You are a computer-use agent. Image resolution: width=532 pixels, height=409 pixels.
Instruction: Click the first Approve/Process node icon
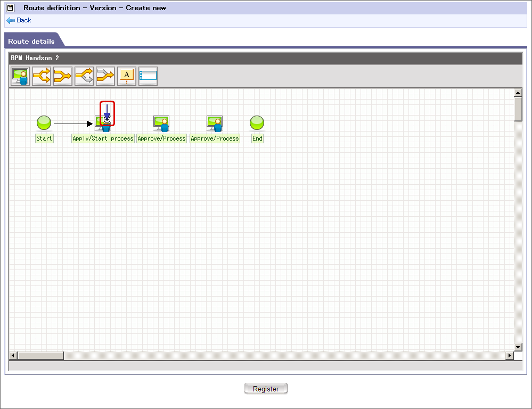click(x=161, y=124)
